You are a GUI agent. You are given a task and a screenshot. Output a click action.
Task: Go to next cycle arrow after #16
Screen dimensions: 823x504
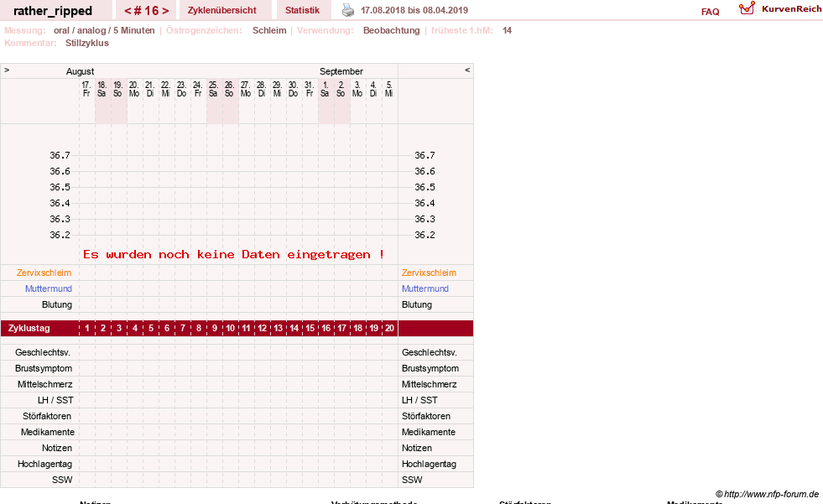point(165,11)
